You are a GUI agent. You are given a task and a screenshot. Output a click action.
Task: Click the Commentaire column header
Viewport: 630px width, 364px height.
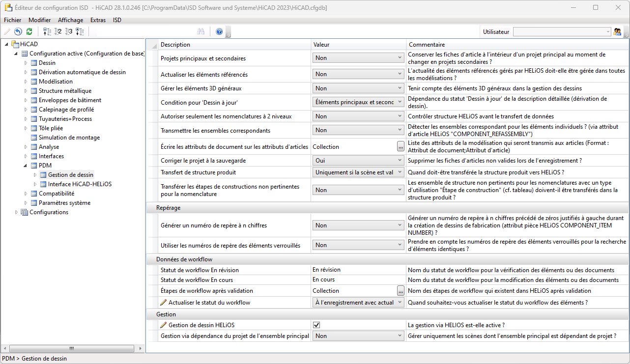[517, 45]
